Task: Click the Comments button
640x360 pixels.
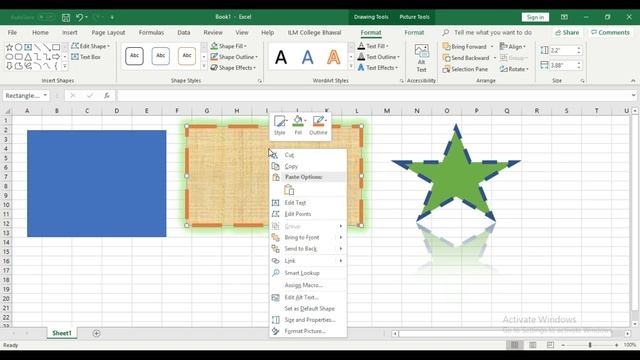Action: (x=610, y=32)
